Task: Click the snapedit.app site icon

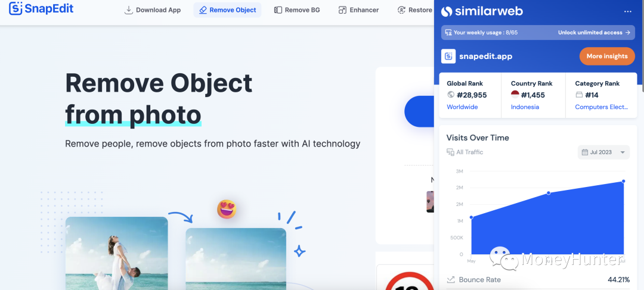Action: click(448, 56)
